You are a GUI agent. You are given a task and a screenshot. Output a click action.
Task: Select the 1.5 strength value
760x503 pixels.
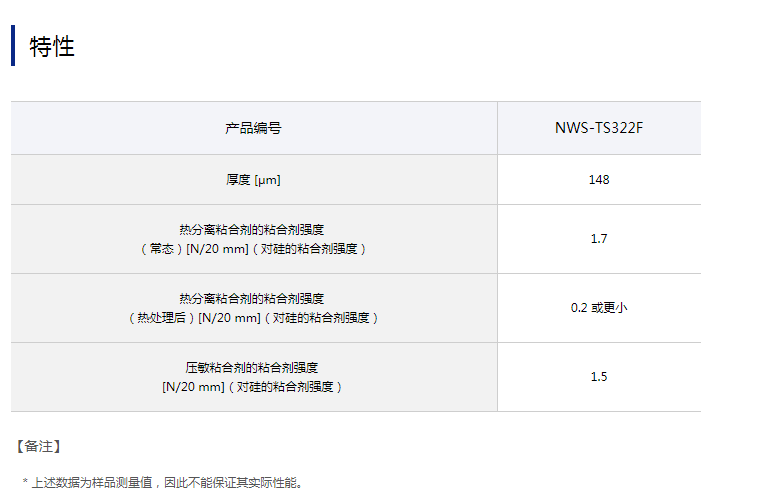tap(599, 377)
